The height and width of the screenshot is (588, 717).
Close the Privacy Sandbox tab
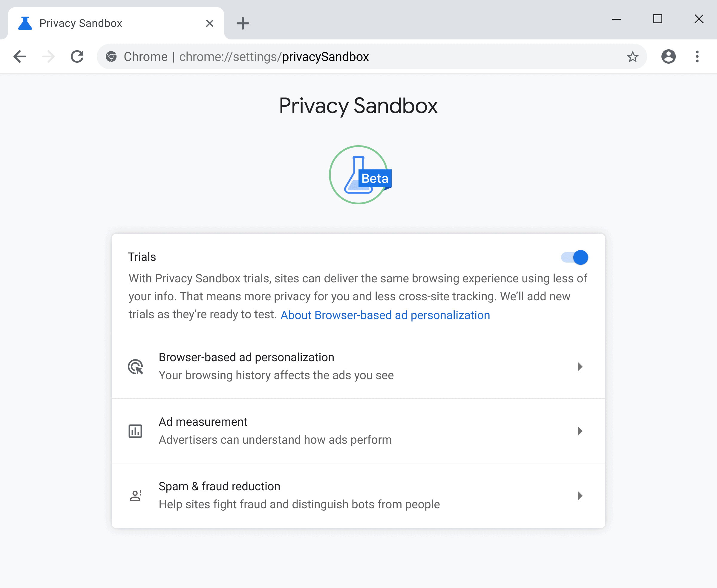click(x=210, y=23)
